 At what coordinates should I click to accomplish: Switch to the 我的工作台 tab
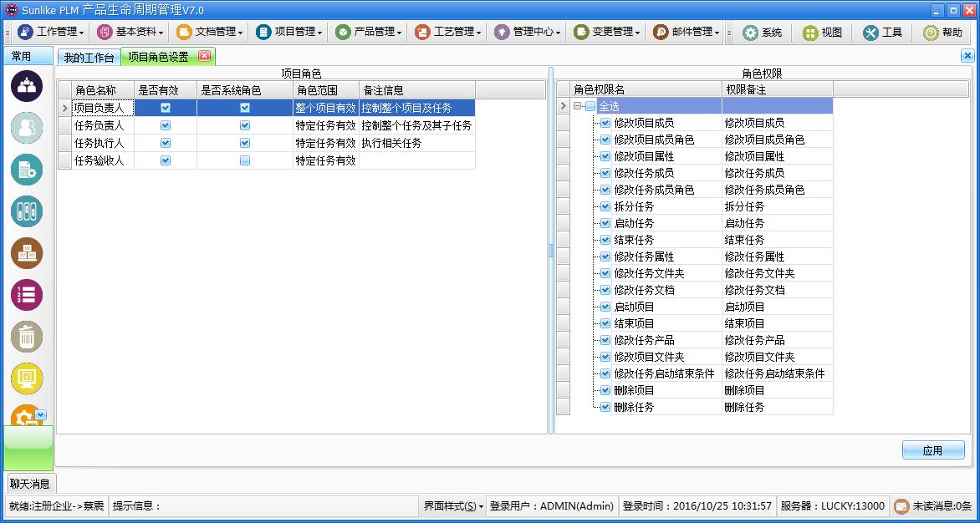(89, 57)
